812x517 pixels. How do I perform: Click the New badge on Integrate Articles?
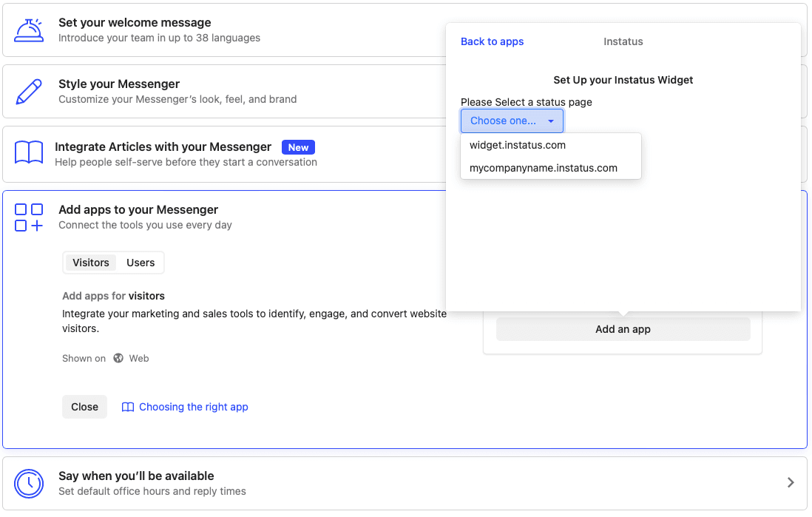298,147
